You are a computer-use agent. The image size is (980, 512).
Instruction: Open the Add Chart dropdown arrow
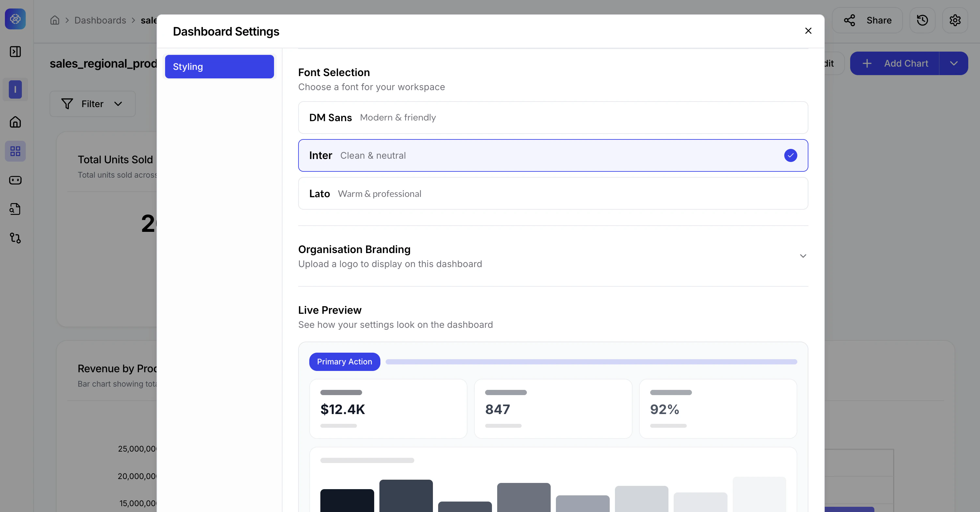coord(953,63)
